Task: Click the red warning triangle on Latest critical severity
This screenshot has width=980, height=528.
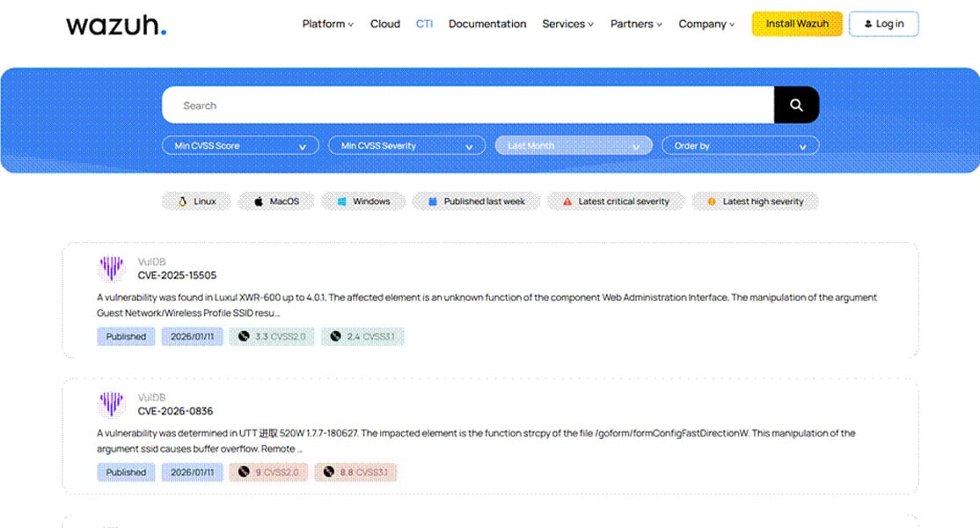Action: pyautogui.click(x=567, y=201)
